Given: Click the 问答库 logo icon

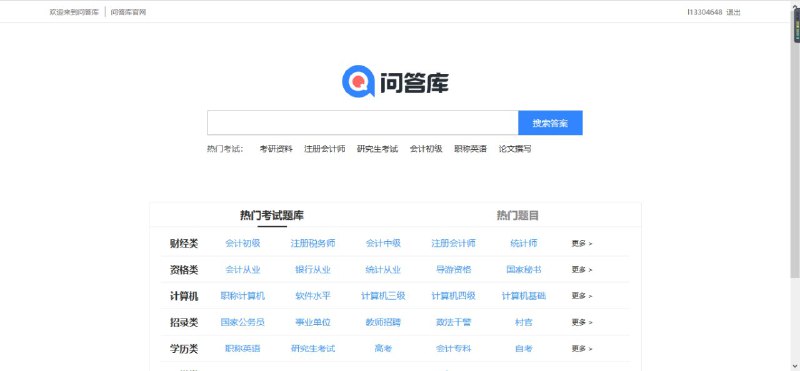Looking at the screenshot, I should [x=359, y=81].
